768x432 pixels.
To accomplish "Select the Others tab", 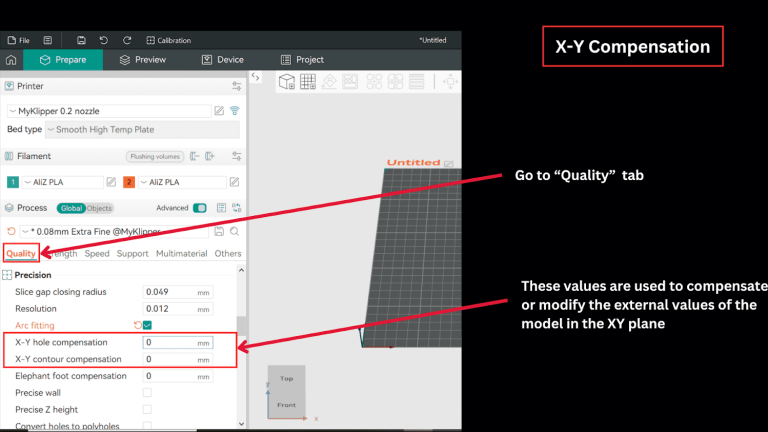I will click(228, 253).
